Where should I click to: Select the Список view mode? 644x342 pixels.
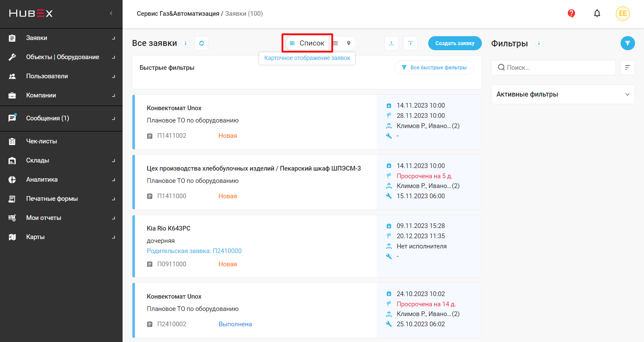click(x=307, y=43)
